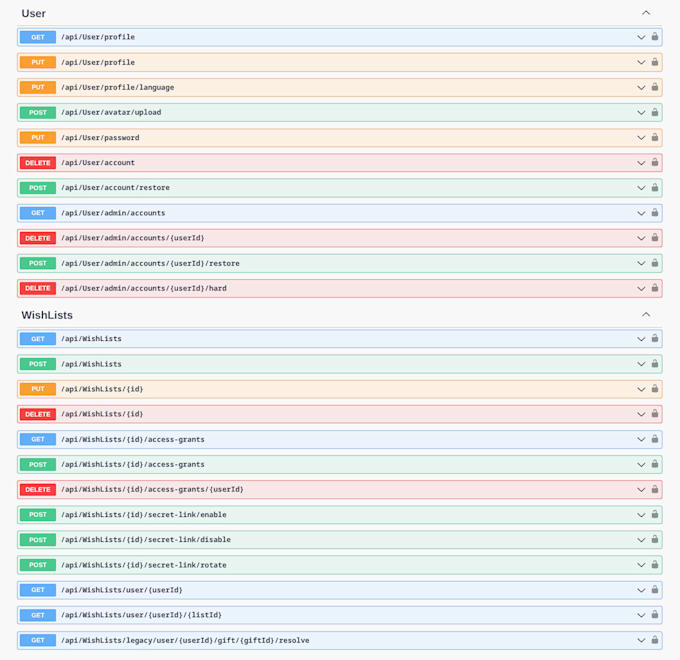This screenshot has height=660, width=680.
Task: Click WishLists section heading
Action: [47, 315]
